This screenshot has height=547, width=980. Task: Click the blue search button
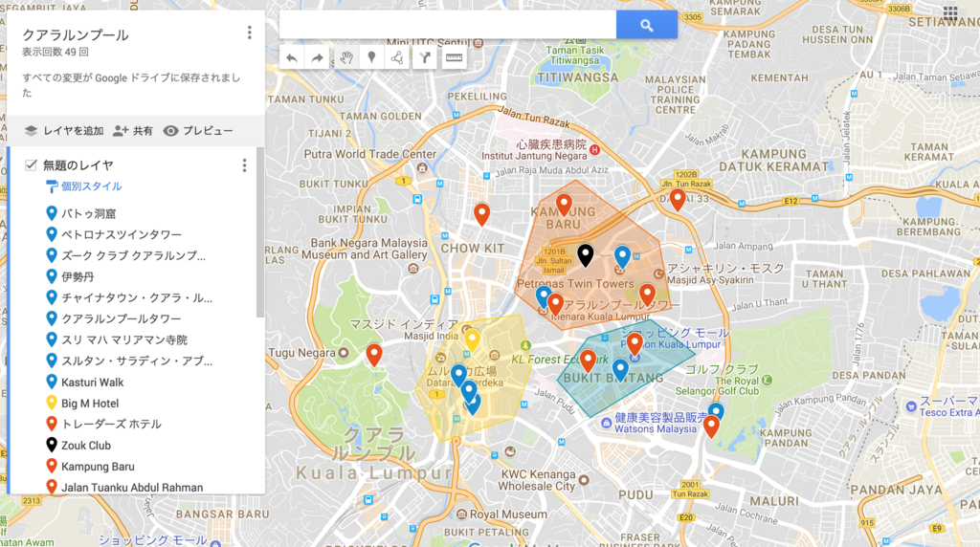click(x=647, y=25)
